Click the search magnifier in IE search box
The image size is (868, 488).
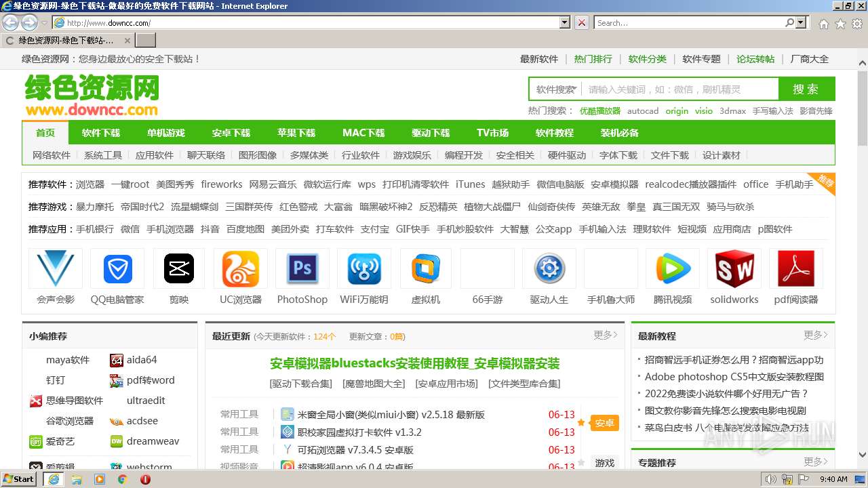click(790, 22)
